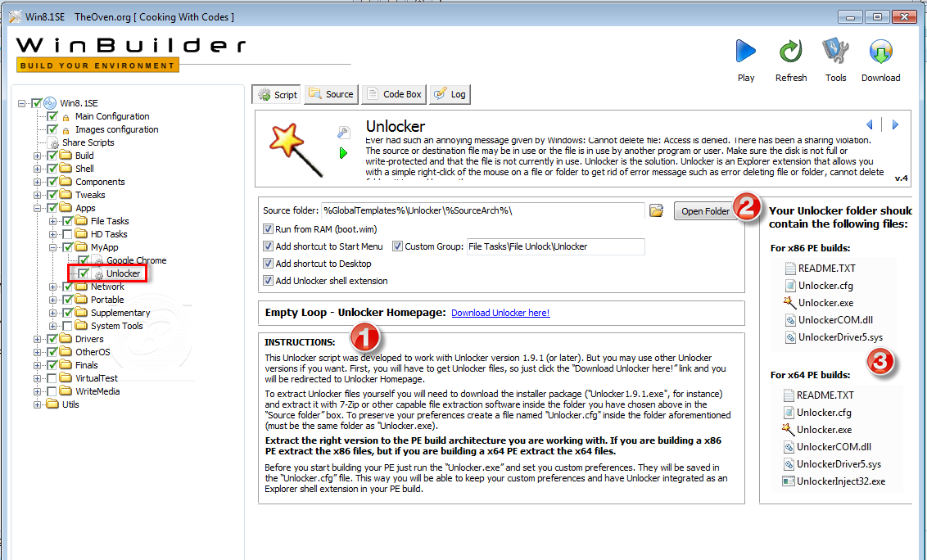
Task: Click the Images configuration lock icon
Action: coord(66,130)
